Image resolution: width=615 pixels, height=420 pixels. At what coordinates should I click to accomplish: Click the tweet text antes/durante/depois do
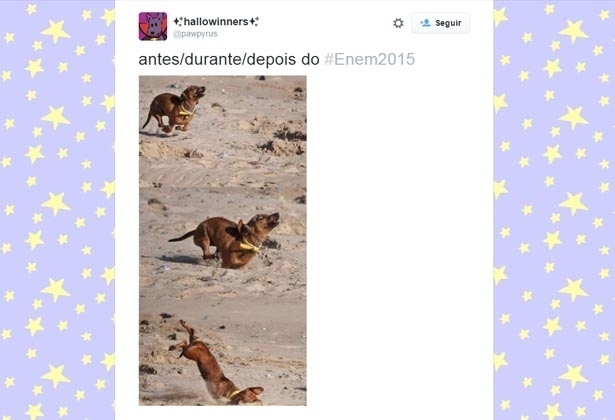tap(229, 59)
